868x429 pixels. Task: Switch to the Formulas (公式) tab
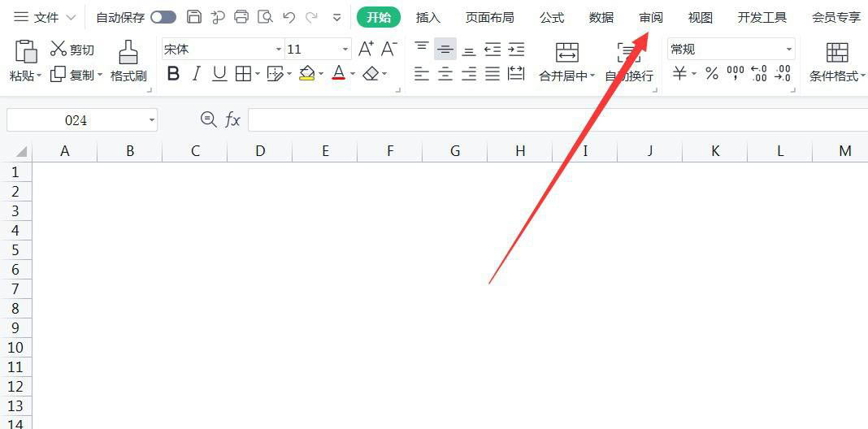click(552, 17)
